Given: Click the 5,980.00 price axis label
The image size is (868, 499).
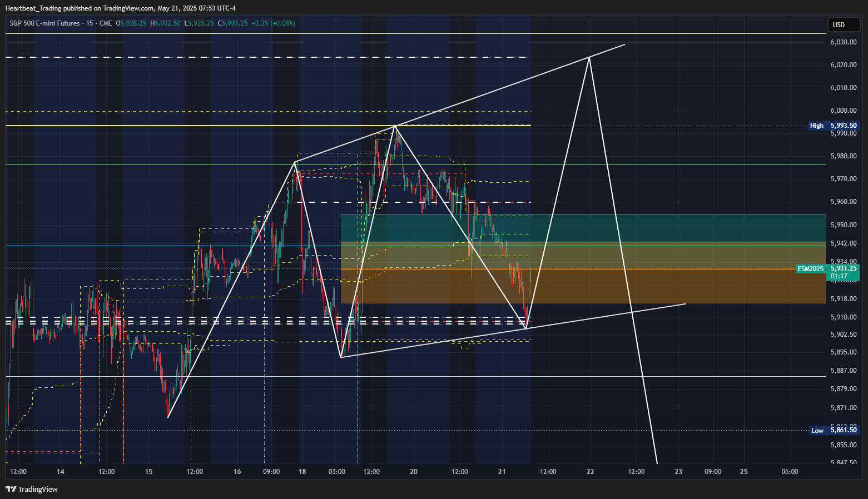Looking at the screenshot, I should click(x=843, y=156).
